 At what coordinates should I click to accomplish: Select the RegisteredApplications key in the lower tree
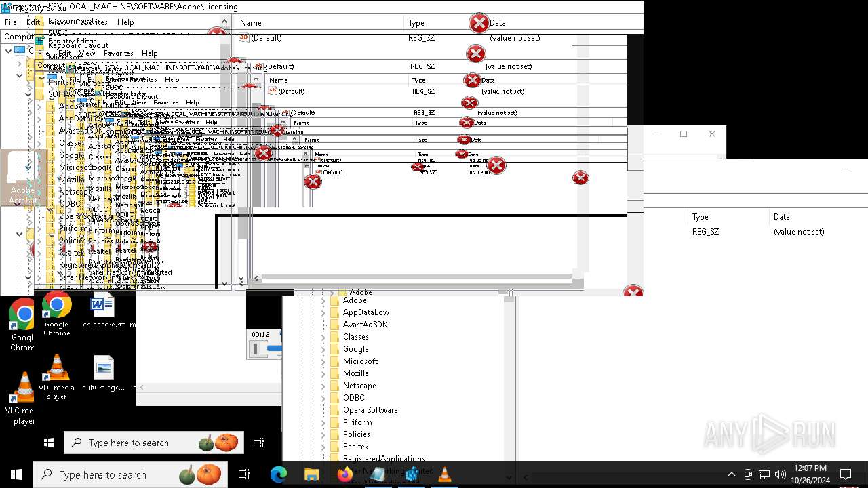click(384, 459)
